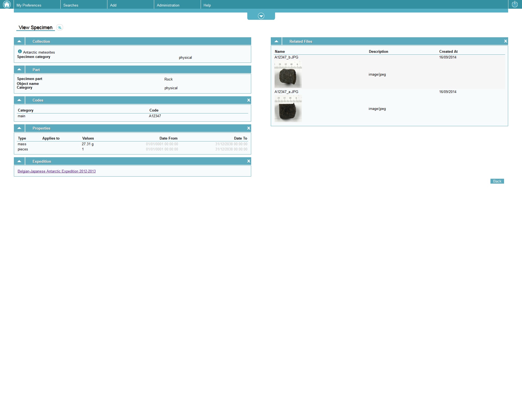Click the home icon in the top bar
Image resolution: width=522 pixels, height=420 pixels.
[7, 4]
